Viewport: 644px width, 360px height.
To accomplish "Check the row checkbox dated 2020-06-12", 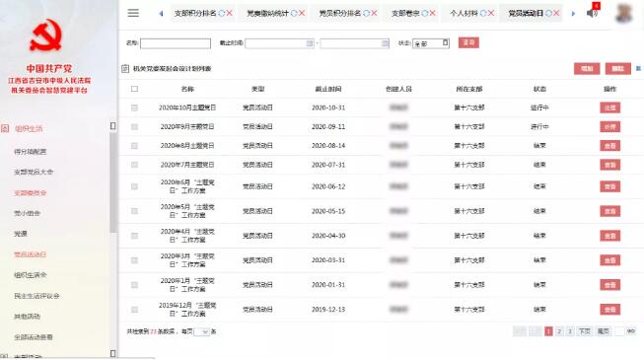I will (134, 186).
